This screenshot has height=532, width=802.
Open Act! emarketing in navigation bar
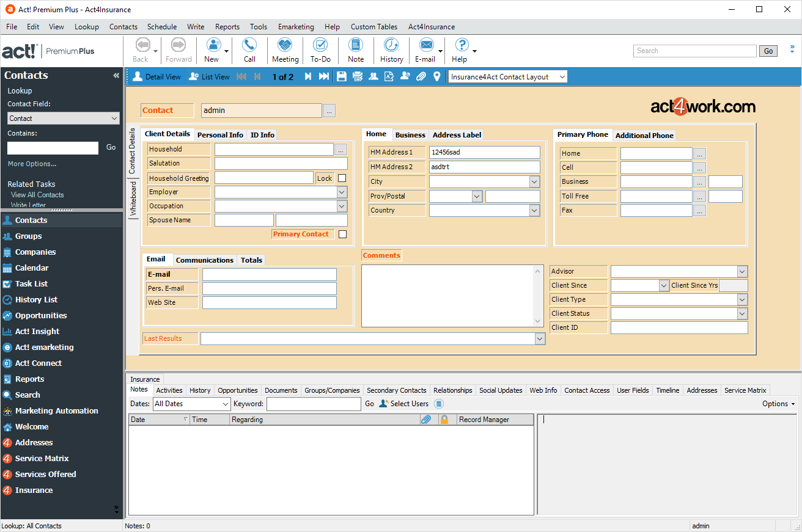(44, 347)
